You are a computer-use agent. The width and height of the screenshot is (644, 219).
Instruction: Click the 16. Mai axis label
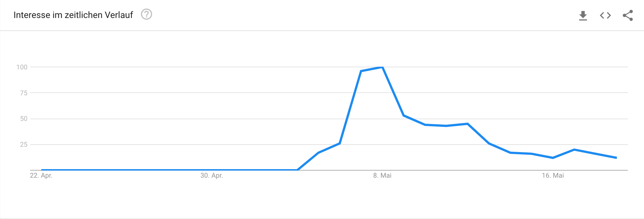[553, 175]
